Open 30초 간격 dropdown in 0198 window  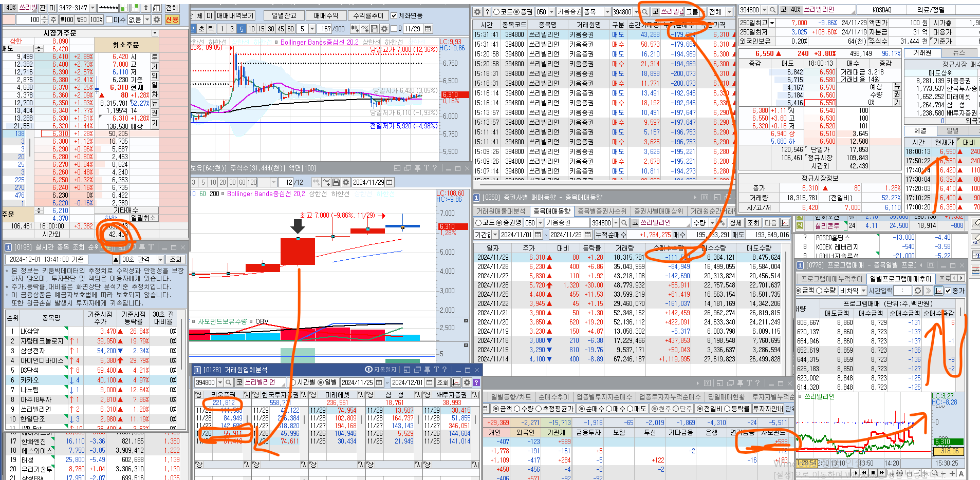tap(160, 260)
